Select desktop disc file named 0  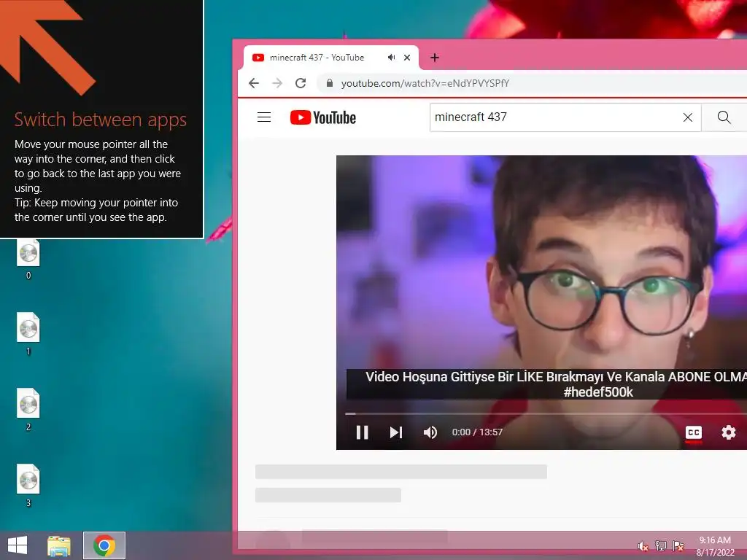(x=28, y=260)
